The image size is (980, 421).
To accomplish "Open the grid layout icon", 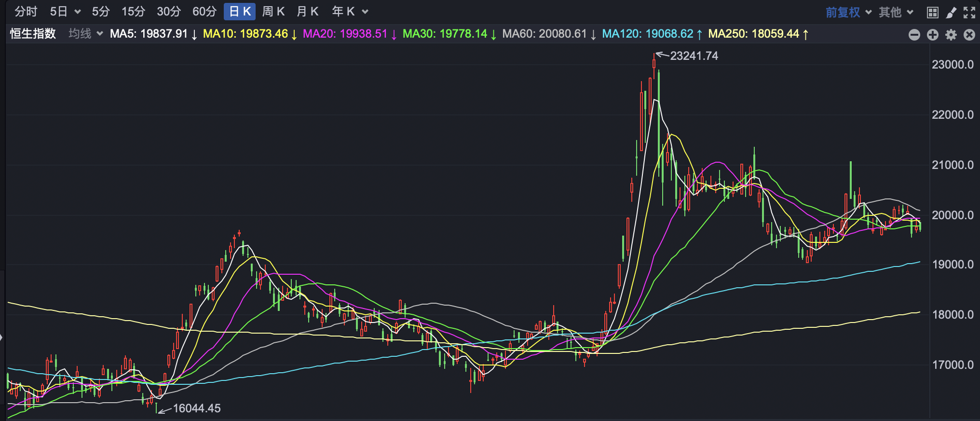I will 933,13.
